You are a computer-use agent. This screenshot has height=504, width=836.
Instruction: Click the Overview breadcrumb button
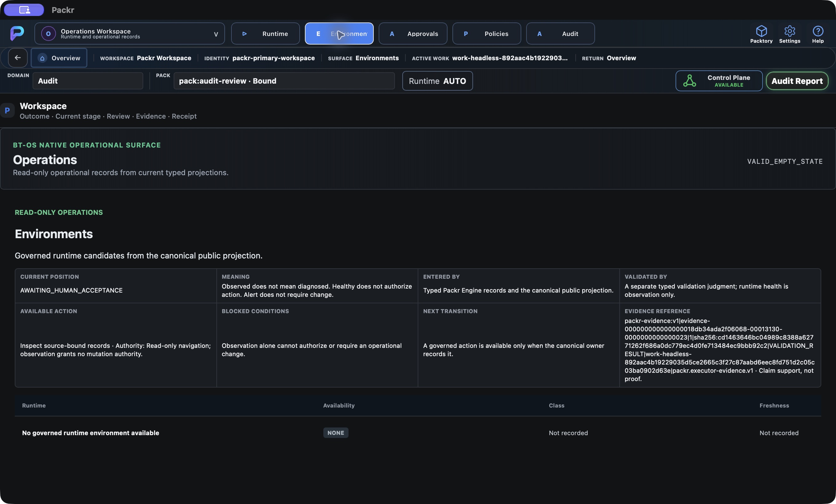point(59,58)
